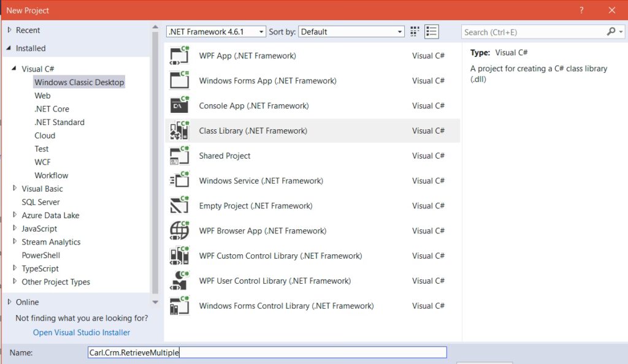The image size is (628, 364).
Task: Collapse the Visual C# tree node
Action: [15, 69]
